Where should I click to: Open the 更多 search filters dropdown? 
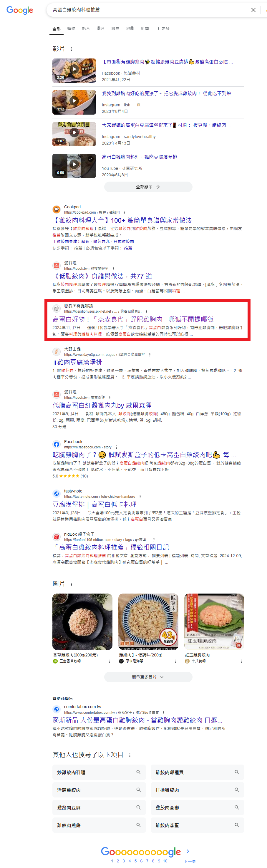pos(163,29)
